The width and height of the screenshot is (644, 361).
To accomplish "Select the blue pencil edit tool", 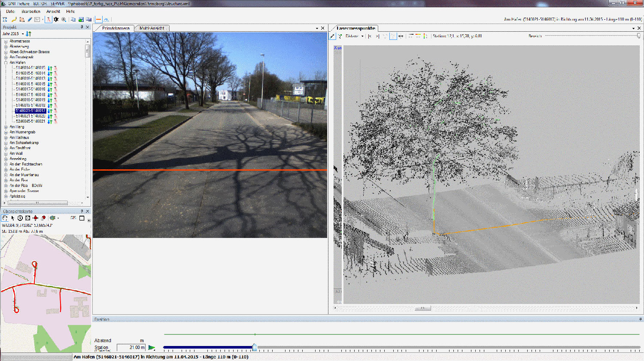I will 30,19.
